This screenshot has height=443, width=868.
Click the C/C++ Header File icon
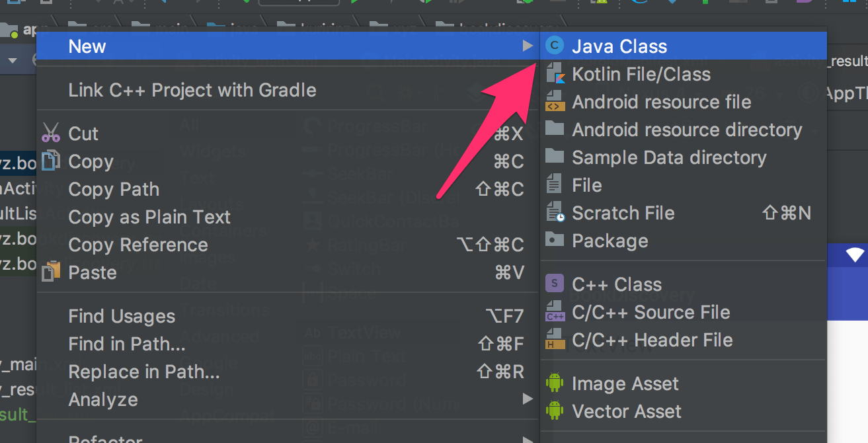(x=555, y=340)
